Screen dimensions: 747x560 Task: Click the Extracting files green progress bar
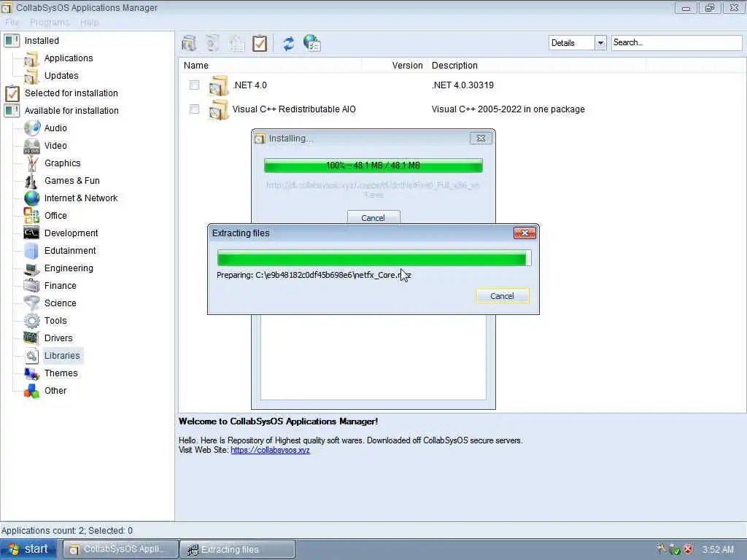click(x=374, y=258)
